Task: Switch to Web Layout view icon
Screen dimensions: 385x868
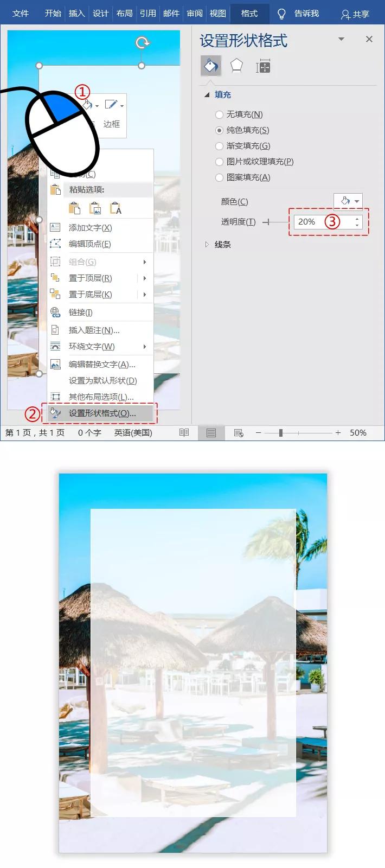Action: click(238, 433)
